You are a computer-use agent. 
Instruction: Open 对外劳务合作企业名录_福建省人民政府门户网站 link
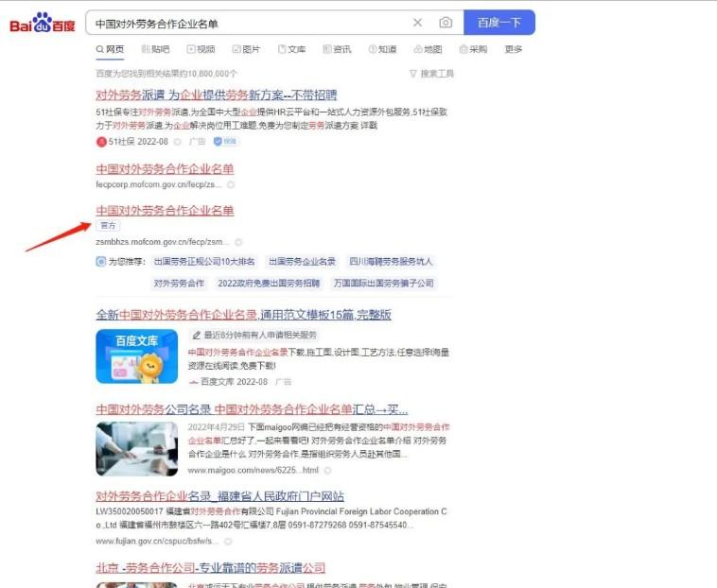click(x=219, y=496)
